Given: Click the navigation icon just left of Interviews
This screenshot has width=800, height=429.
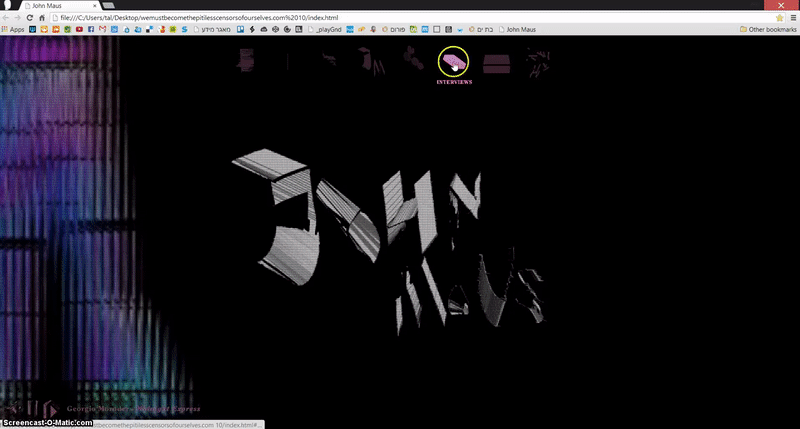Looking at the screenshot, I should pyautogui.click(x=413, y=58).
